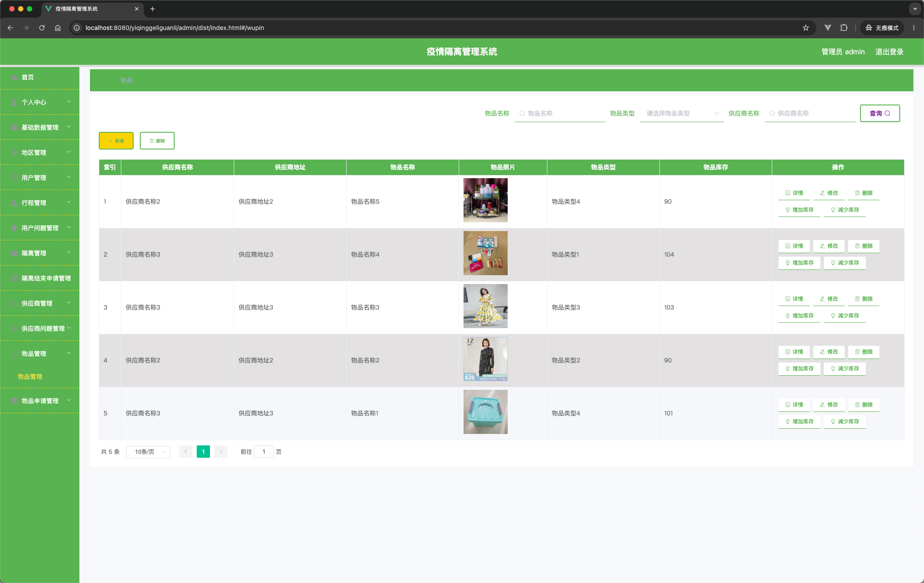Screen dimensions: 924x583
Task: Click 管理员 admin in the header
Action: pyautogui.click(x=843, y=52)
